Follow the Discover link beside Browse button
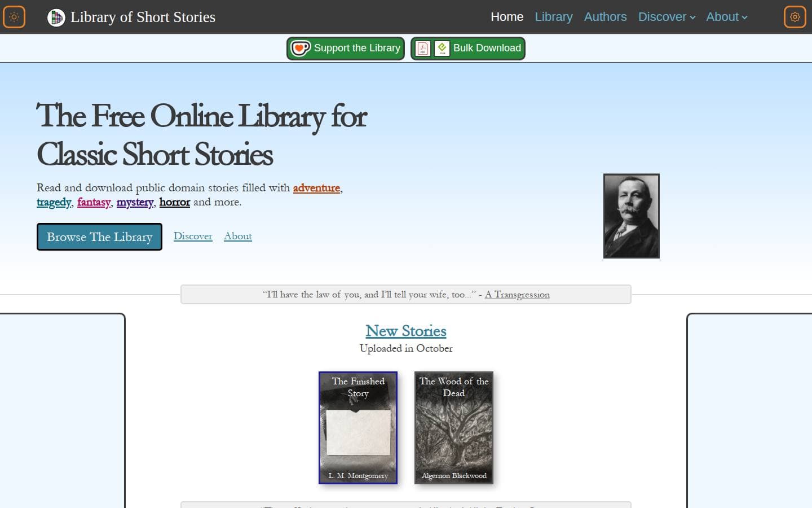 [193, 236]
